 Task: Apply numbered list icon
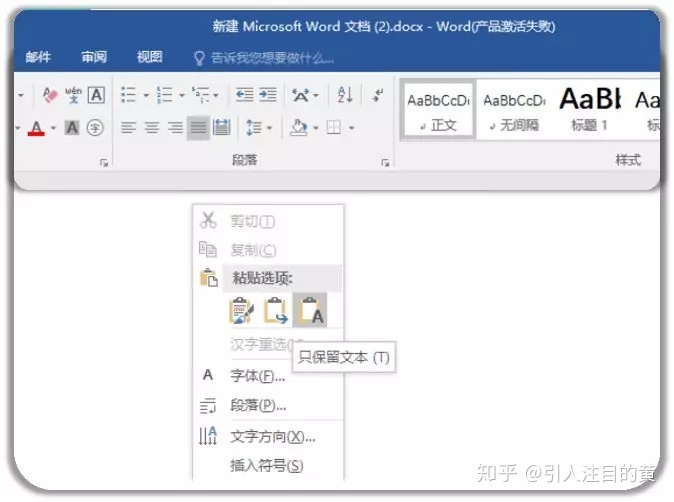(x=165, y=95)
